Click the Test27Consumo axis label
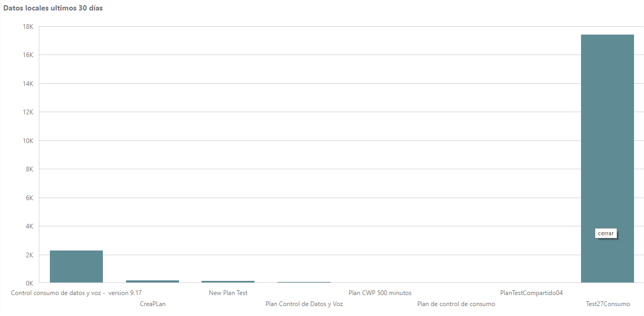This screenshot has width=644, height=316. coord(608,304)
